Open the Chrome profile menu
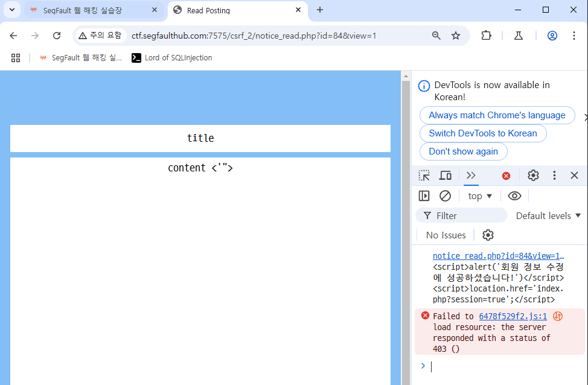This screenshot has width=588, height=385. coord(552,36)
